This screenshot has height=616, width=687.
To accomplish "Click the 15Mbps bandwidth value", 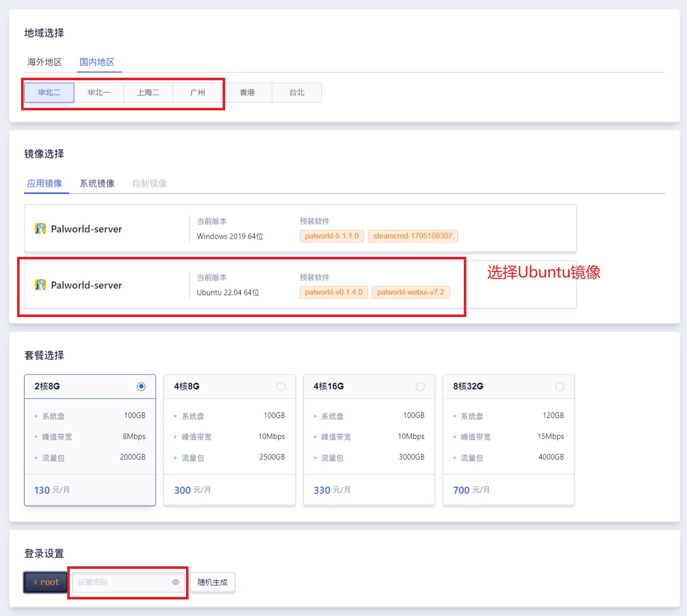I will click(551, 436).
